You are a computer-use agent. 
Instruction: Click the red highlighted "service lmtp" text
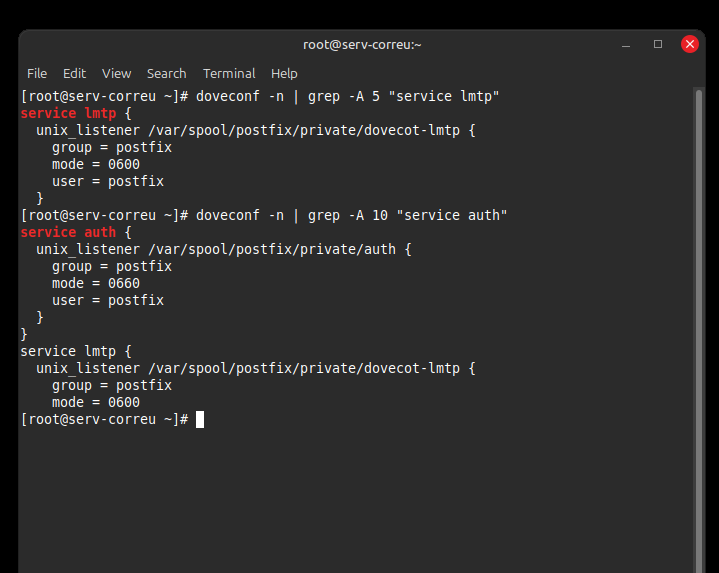(x=68, y=113)
